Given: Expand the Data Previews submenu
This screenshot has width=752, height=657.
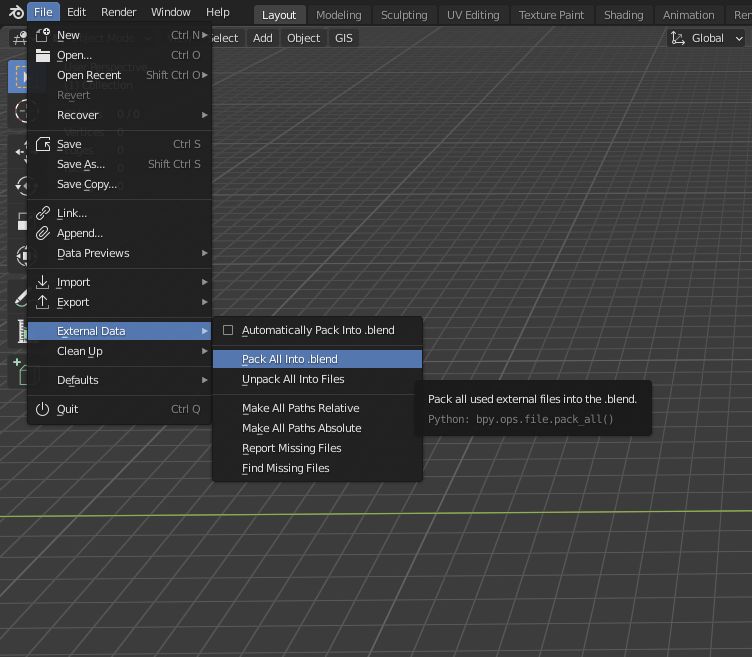Looking at the screenshot, I should [119, 253].
